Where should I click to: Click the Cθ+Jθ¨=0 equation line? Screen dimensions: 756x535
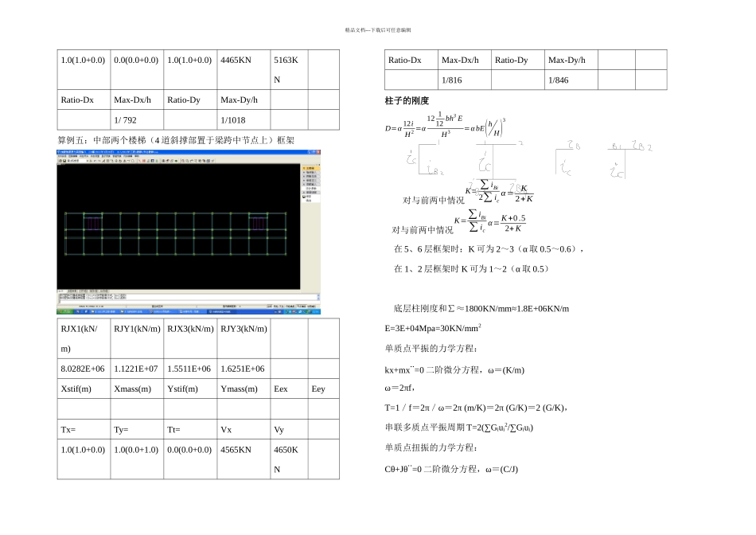click(451, 469)
